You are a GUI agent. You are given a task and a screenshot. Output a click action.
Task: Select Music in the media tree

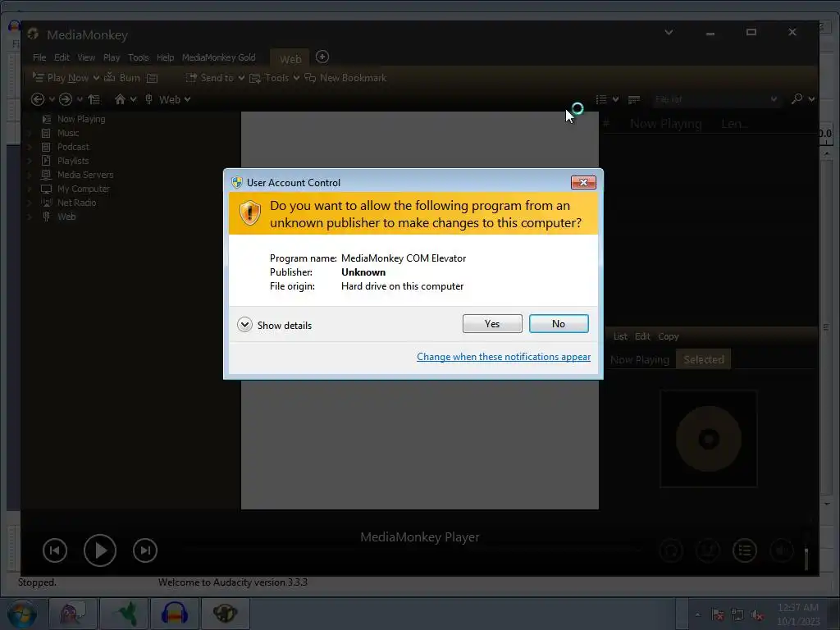68,133
